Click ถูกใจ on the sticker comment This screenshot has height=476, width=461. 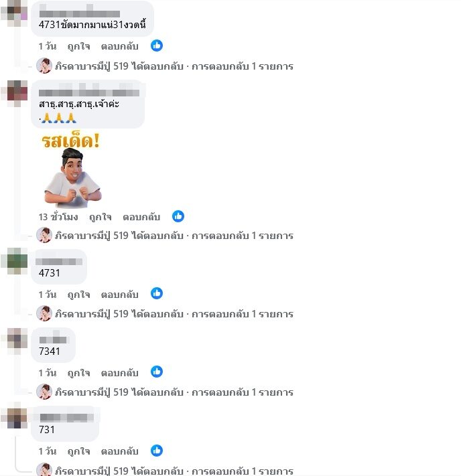[101, 218]
